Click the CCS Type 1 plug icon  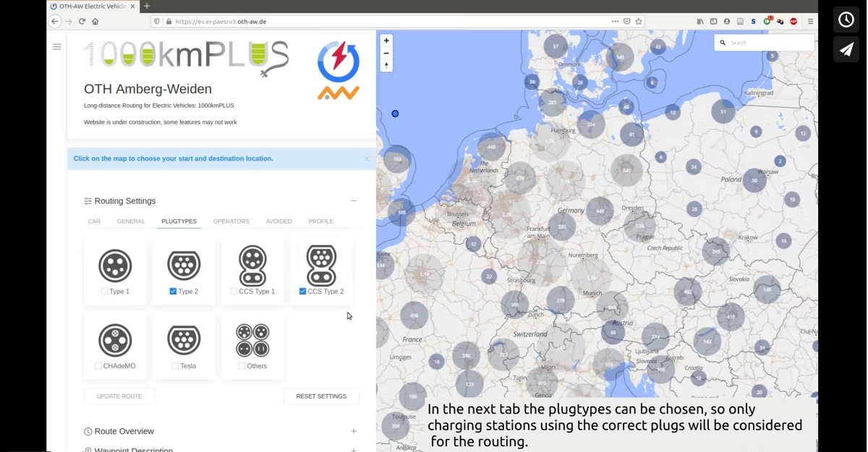pos(252,265)
